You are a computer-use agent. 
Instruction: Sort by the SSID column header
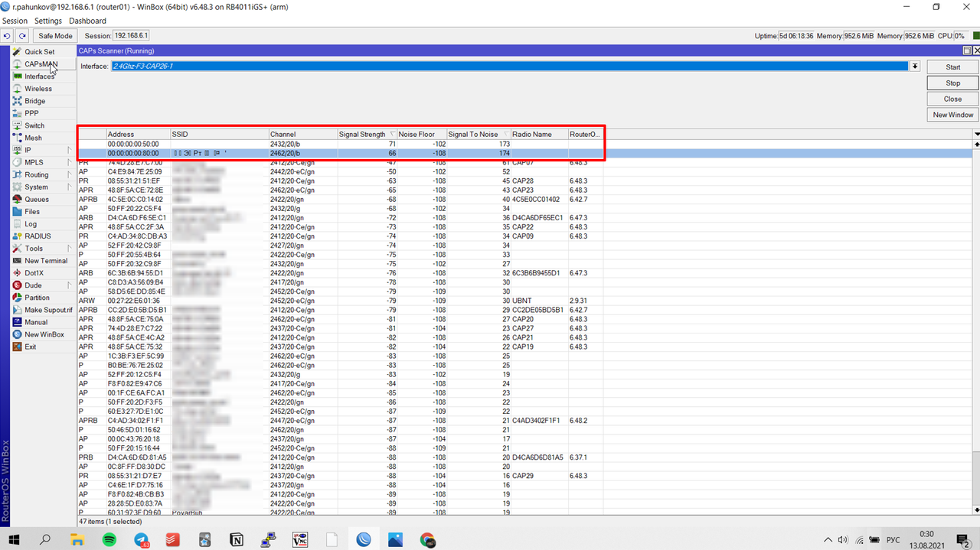pos(219,134)
